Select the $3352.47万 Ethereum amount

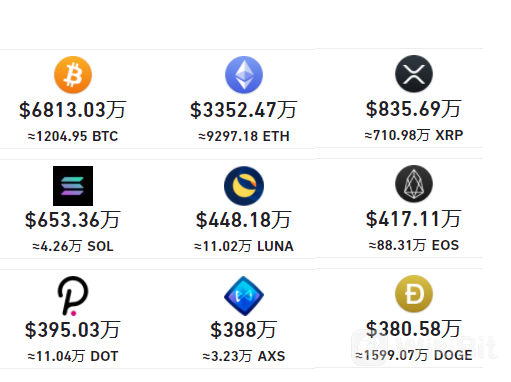[244, 110]
